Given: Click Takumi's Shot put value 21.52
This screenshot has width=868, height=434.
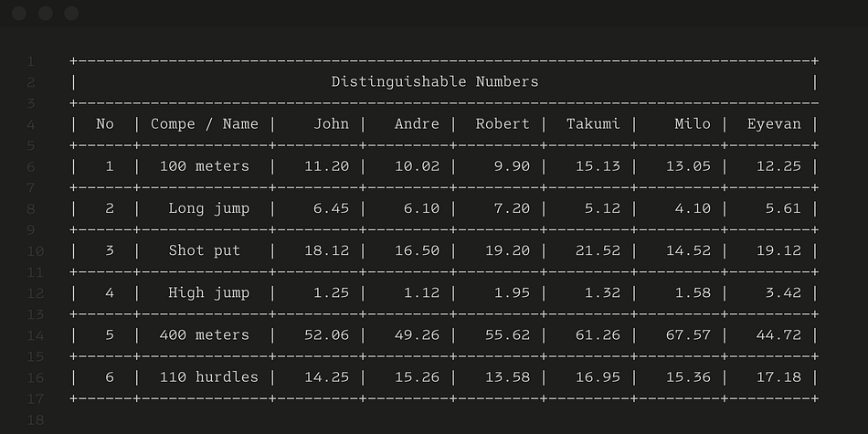Looking at the screenshot, I should coord(598,250).
